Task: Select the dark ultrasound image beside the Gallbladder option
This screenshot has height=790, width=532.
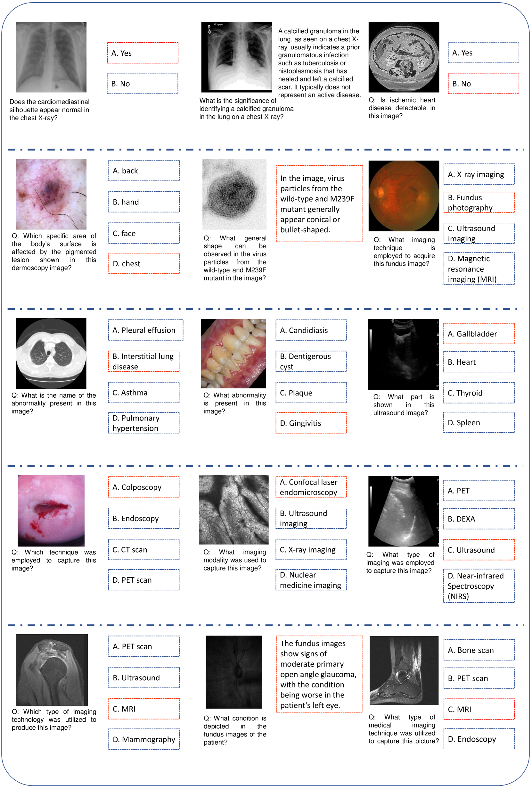Action: (404, 354)
